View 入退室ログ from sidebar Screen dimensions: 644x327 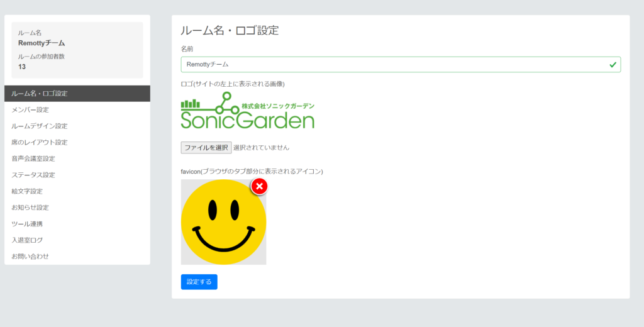pos(77,240)
